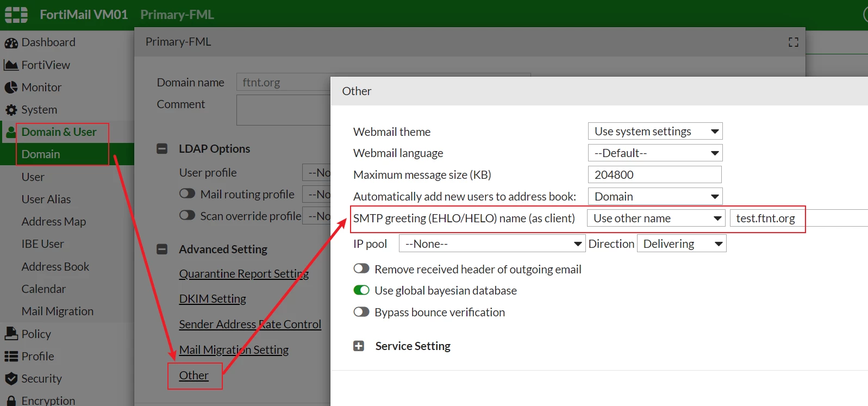Open the Direction dropdown

[682, 243]
